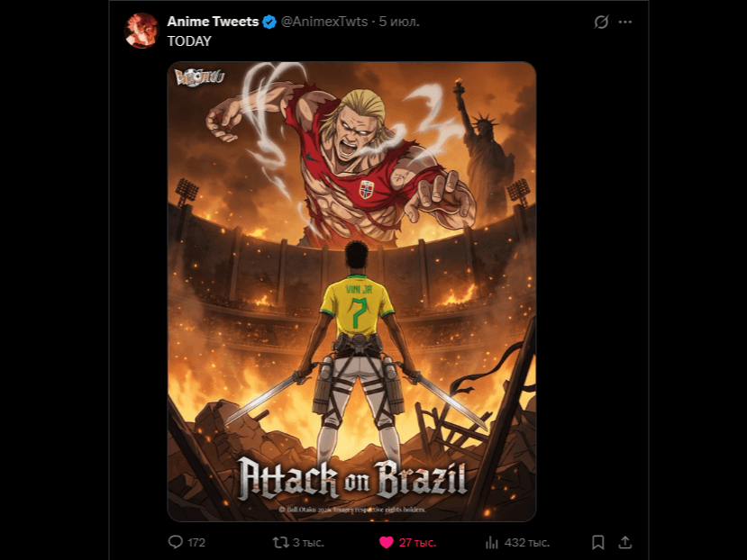Click the repost arrows icon

pyautogui.click(x=280, y=542)
